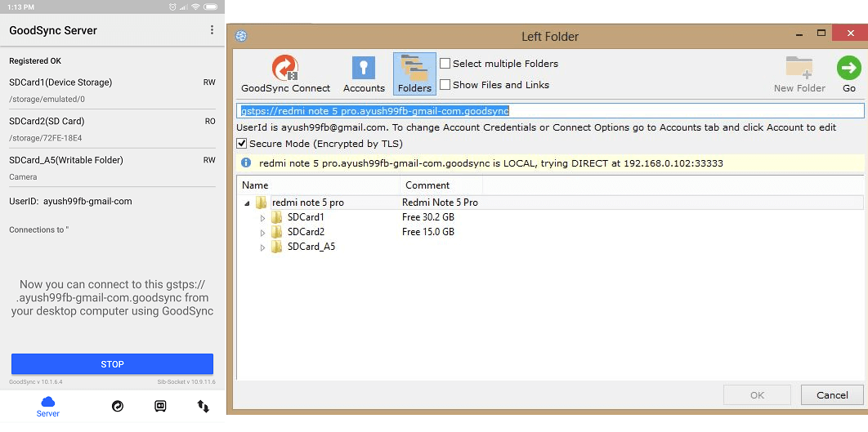Click the SDCard_A5 tree row label

pyautogui.click(x=311, y=247)
